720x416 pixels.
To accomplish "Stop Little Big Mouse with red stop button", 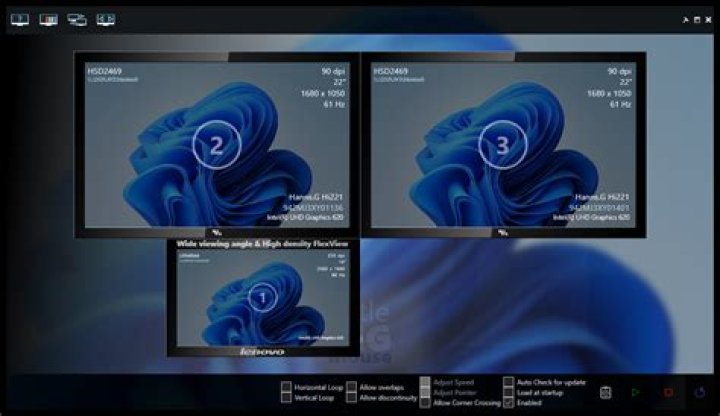I will pos(668,392).
